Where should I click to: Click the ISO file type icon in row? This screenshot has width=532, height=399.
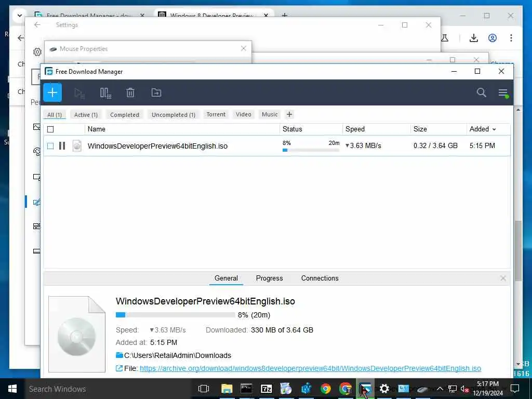(x=77, y=146)
